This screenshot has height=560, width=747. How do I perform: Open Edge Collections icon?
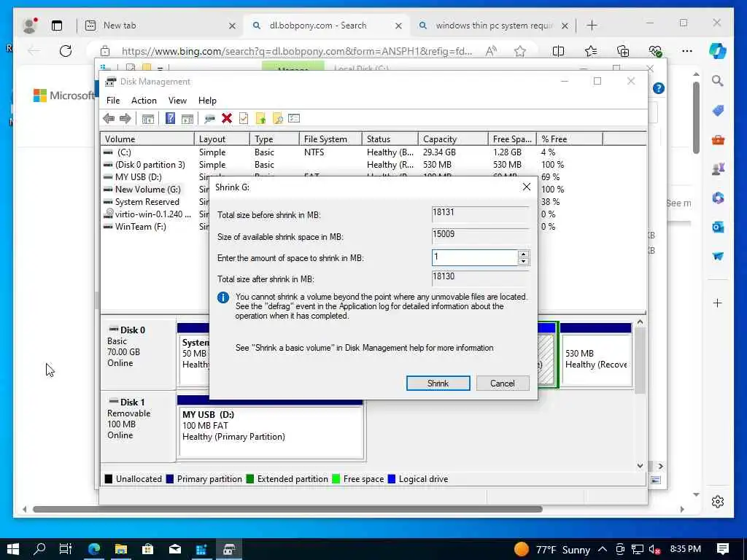tap(623, 51)
